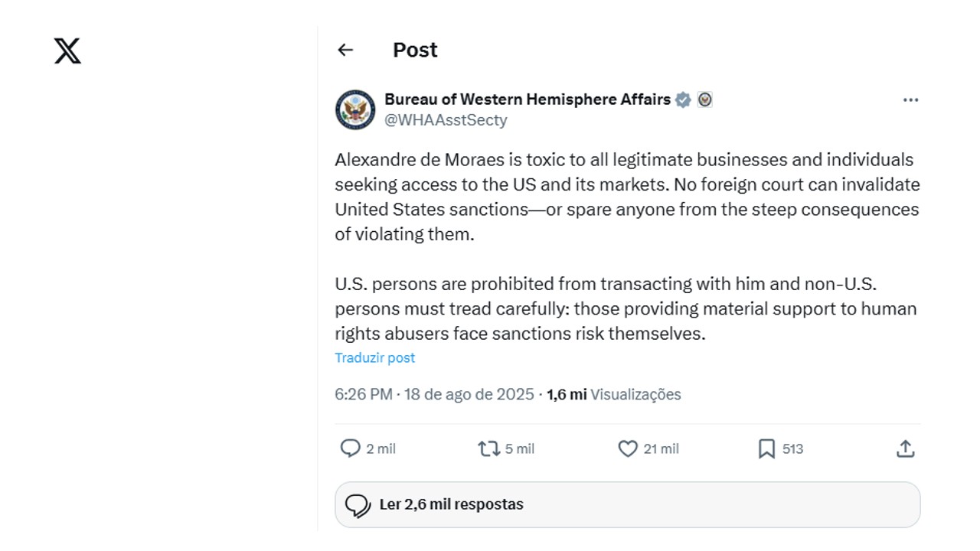980x551 pixels.
Task: Click the X logo icon
Action: pyautogui.click(x=67, y=51)
